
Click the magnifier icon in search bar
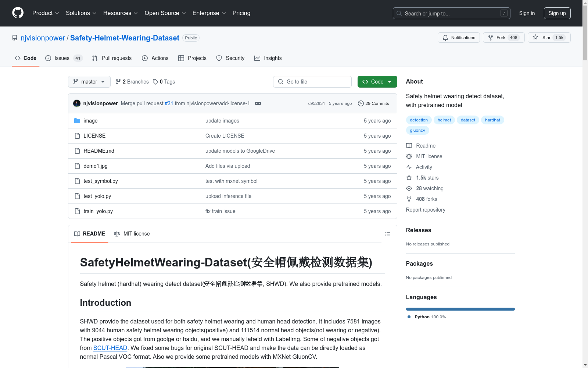click(399, 13)
